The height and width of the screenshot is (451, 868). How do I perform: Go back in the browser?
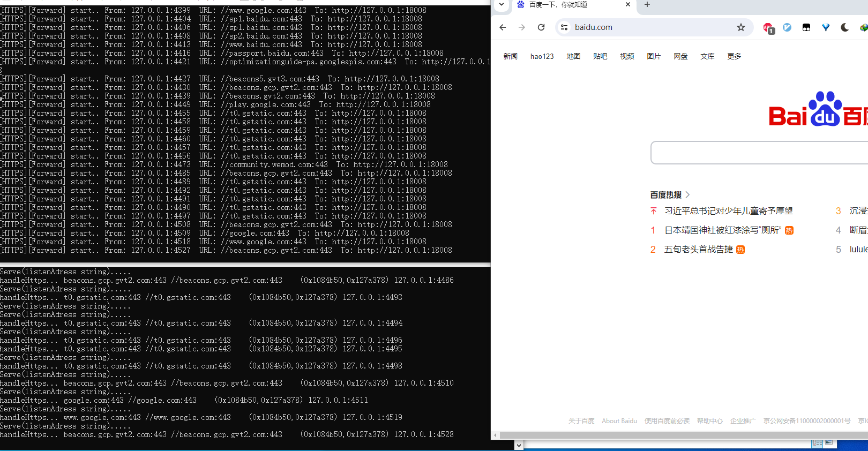(x=503, y=27)
